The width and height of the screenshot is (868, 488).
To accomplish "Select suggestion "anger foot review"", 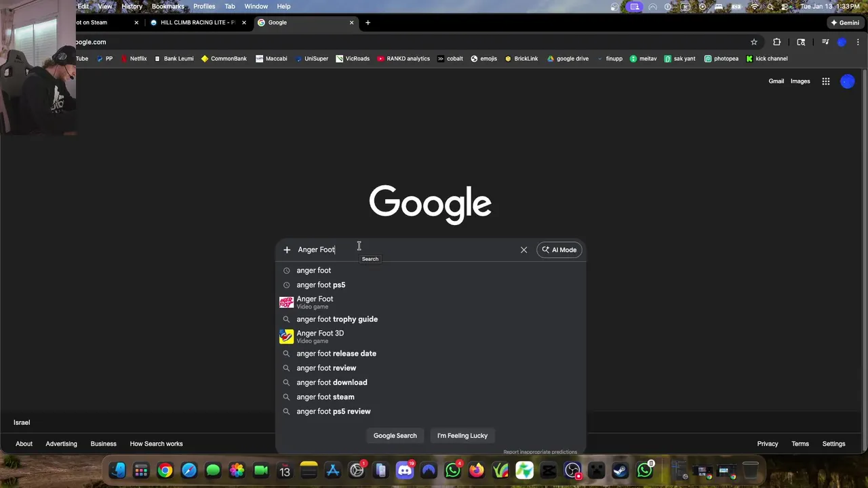I will pos(431,368).
